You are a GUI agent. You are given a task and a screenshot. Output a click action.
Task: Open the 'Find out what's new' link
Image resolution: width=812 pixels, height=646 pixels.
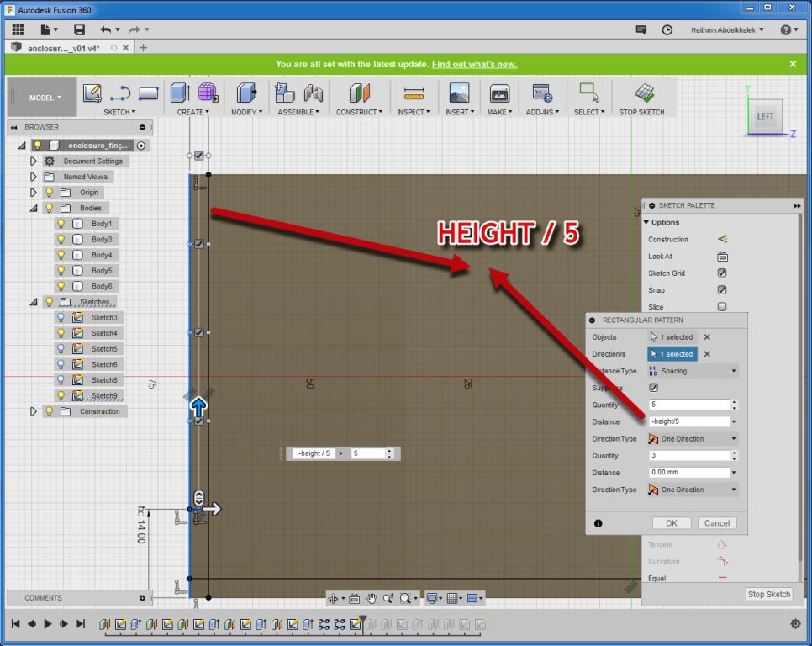[474, 64]
